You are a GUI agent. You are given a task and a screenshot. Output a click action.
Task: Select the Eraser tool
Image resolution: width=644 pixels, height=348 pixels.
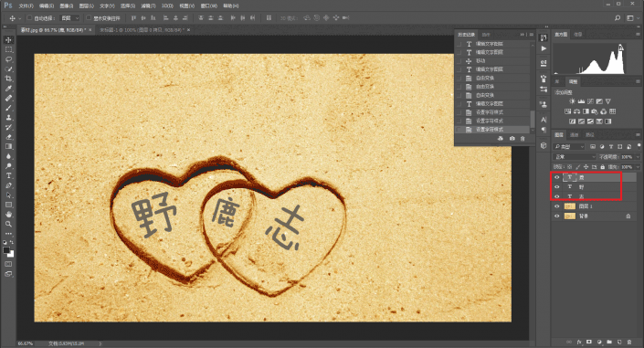pyautogui.click(x=8, y=137)
